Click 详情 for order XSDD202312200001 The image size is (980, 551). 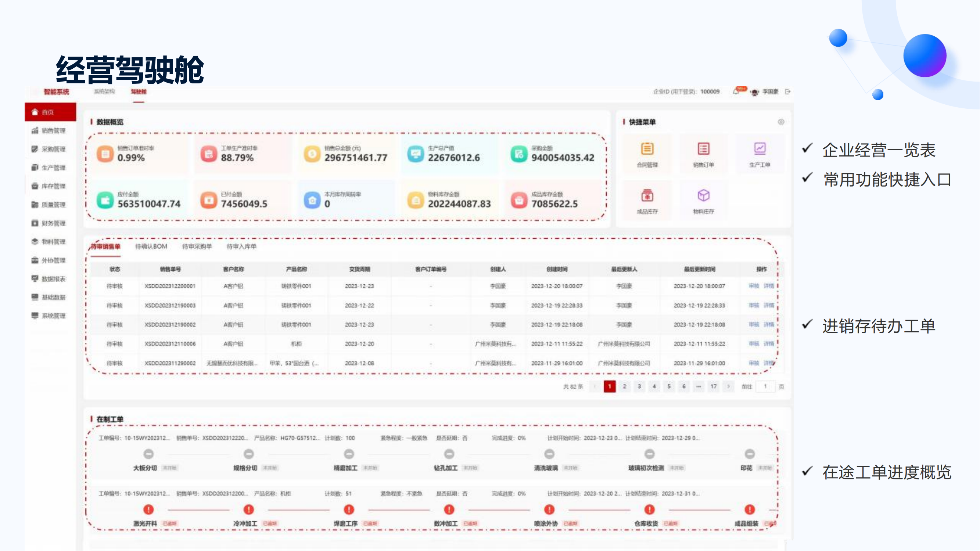click(768, 286)
